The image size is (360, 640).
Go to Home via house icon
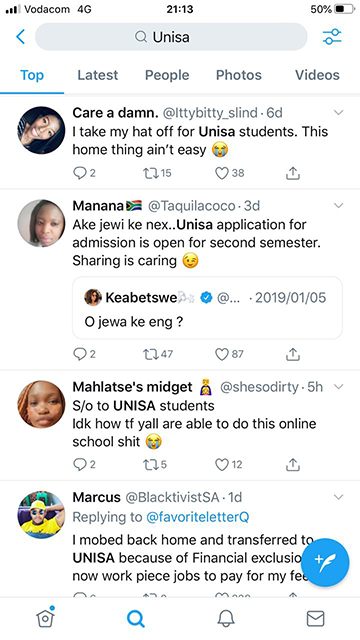click(x=45, y=618)
